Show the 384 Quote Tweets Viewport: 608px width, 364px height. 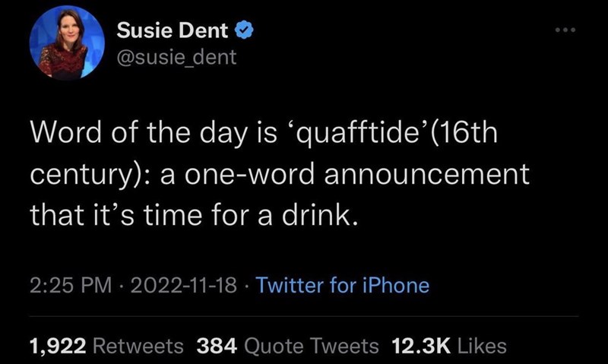coord(287,346)
